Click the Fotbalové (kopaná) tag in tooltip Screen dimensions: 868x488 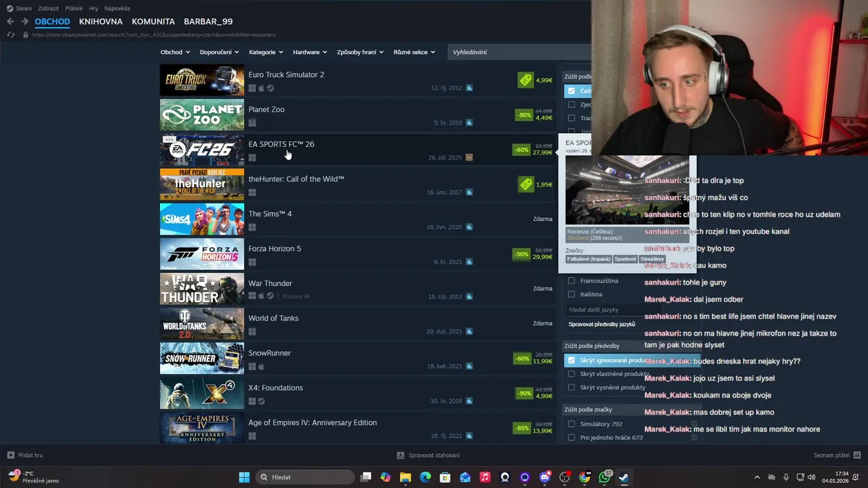click(x=589, y=259)
